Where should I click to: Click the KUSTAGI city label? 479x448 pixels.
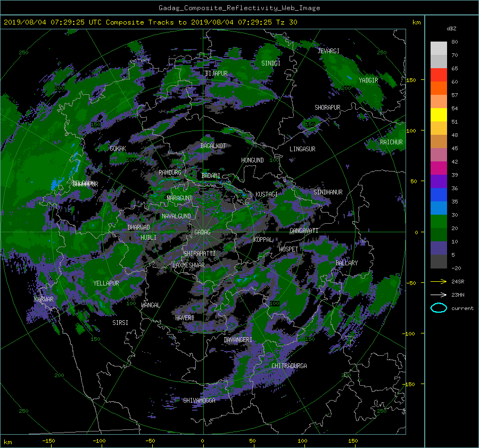pos(267,194)
